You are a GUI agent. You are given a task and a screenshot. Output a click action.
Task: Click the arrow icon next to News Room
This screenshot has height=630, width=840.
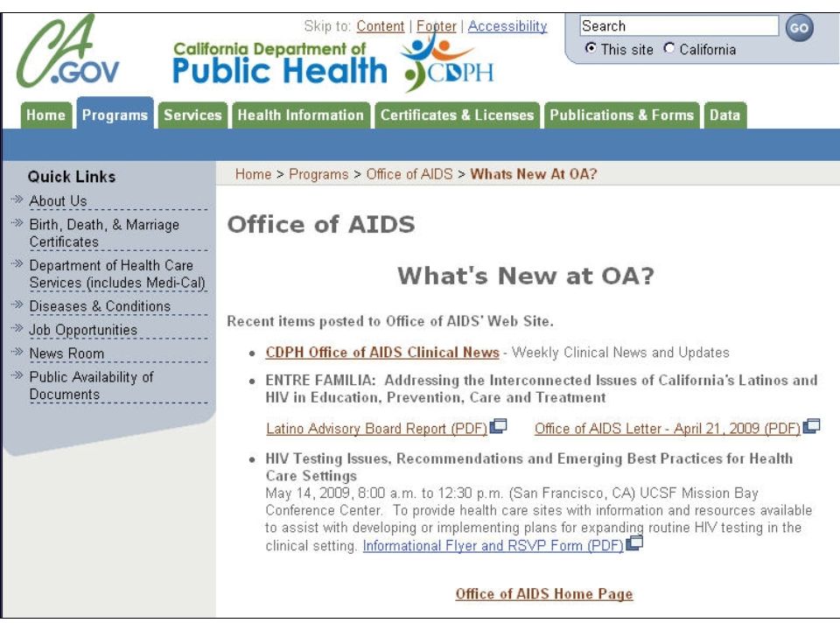coord(17,352)
